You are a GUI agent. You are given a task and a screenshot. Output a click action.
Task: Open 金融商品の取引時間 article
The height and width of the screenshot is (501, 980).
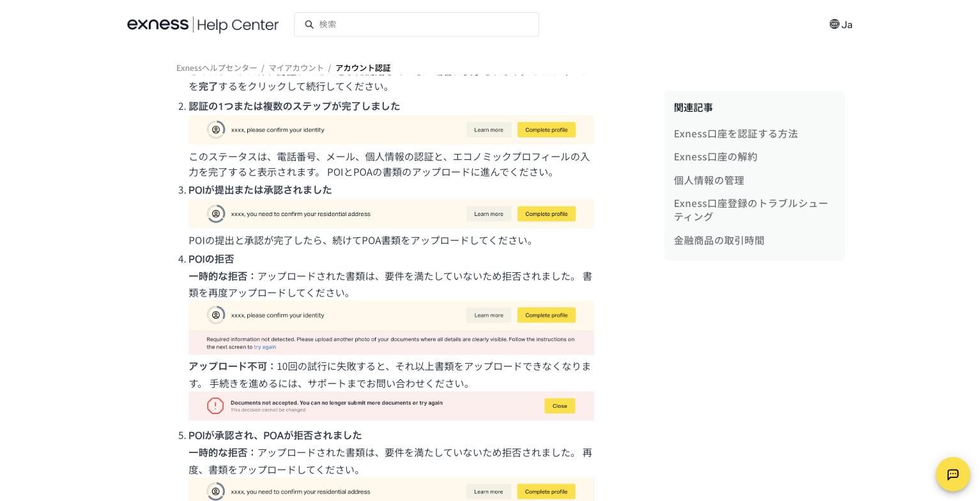pyautogui.click(x=719, y=240)
